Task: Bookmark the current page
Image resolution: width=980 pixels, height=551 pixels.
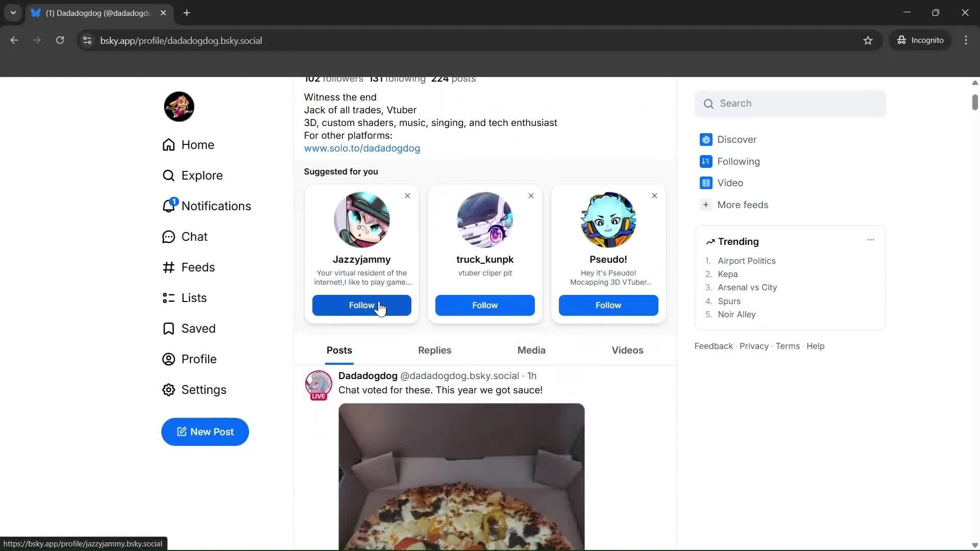Action: pyautogui.click(x=868, y=40)
